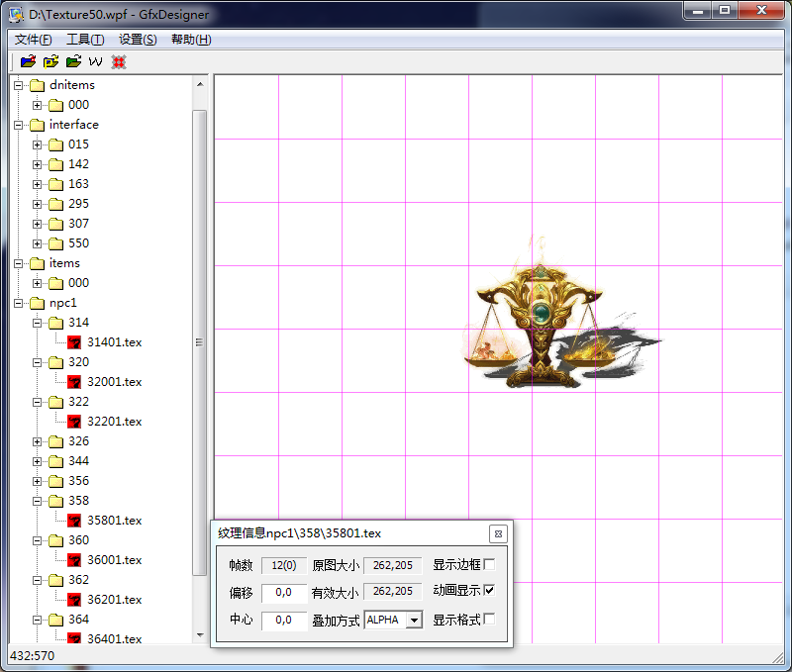Click the 320 folder label
Screen dimensions: 792x672
[x=79, y=362]
